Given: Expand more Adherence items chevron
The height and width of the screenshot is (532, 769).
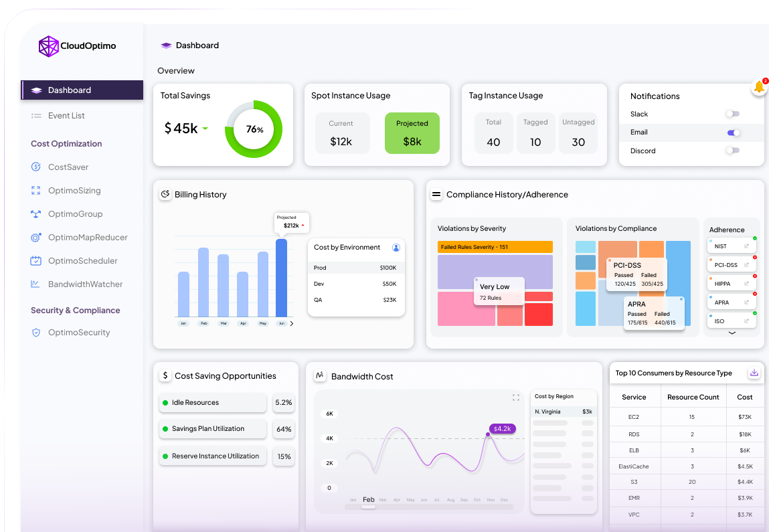Looking at the screenshot, I should 732,333.
